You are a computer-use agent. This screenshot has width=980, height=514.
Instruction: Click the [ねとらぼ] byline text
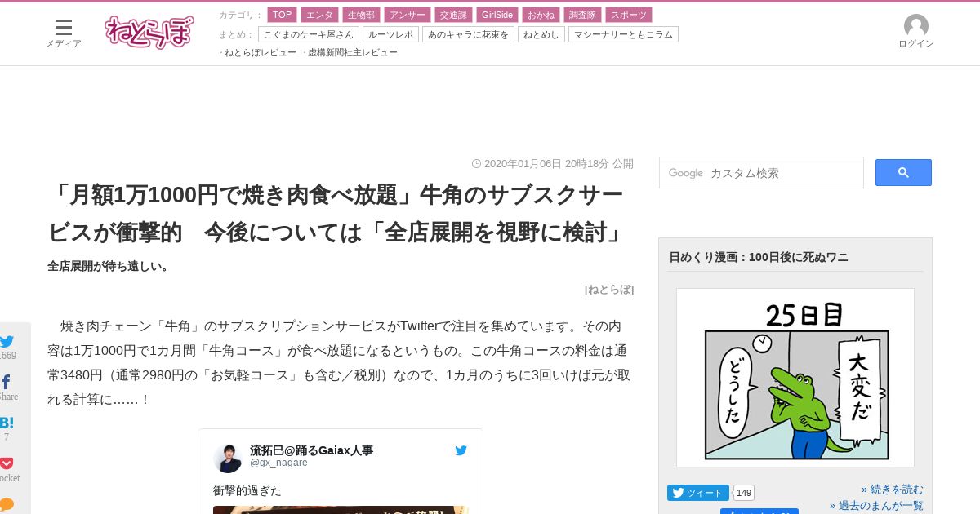point(609,289)
